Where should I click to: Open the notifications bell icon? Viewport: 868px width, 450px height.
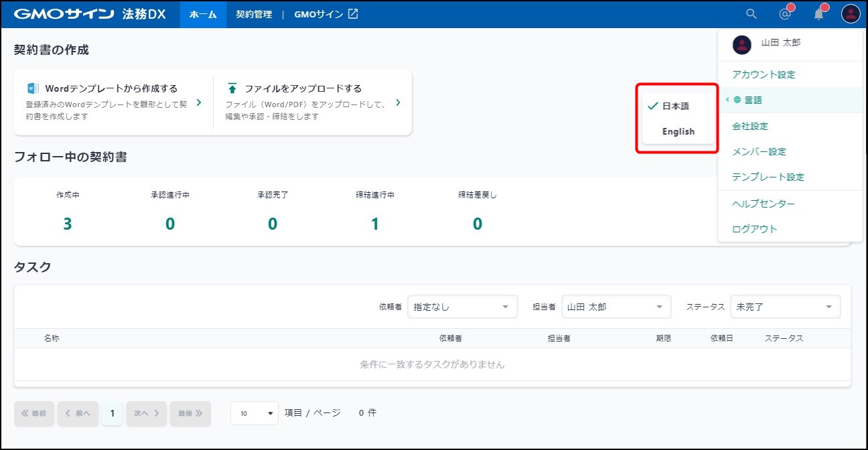818,14
